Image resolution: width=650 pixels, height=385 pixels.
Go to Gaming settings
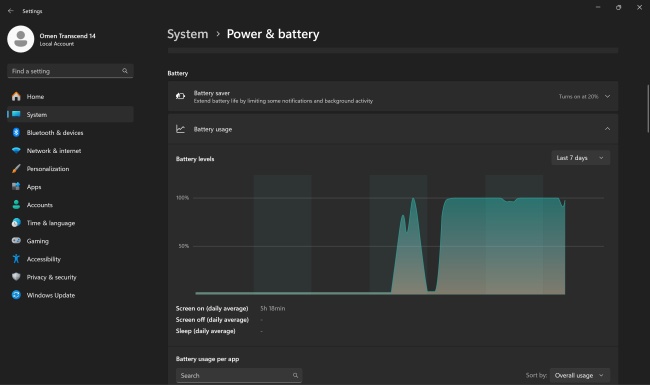[x=70, y=241]
